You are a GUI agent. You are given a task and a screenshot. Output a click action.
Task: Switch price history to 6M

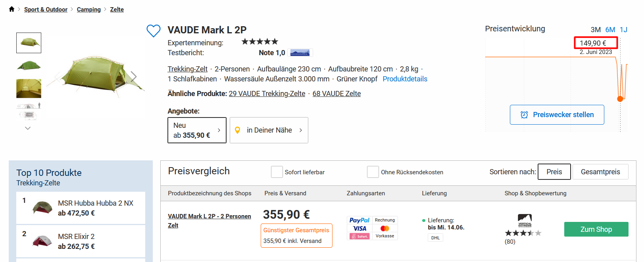610,30
